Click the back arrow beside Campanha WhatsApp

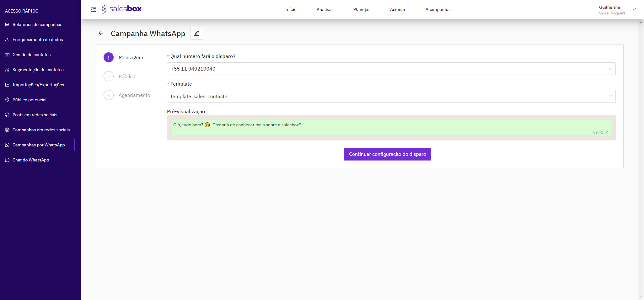point(101,33)
